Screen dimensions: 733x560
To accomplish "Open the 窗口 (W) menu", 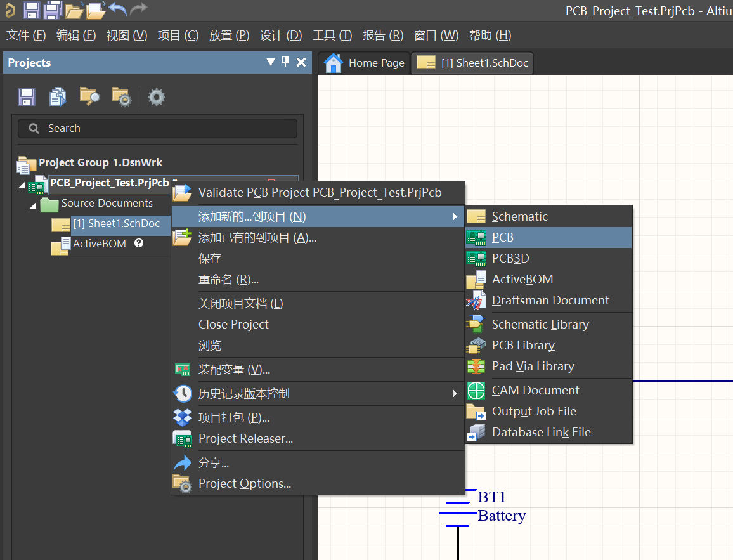I will pos(436,36).
